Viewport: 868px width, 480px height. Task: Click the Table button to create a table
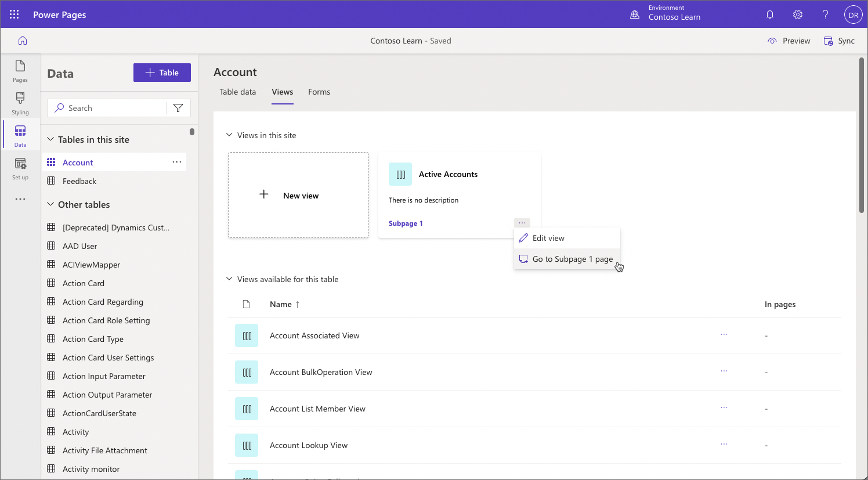pos(162,72)
